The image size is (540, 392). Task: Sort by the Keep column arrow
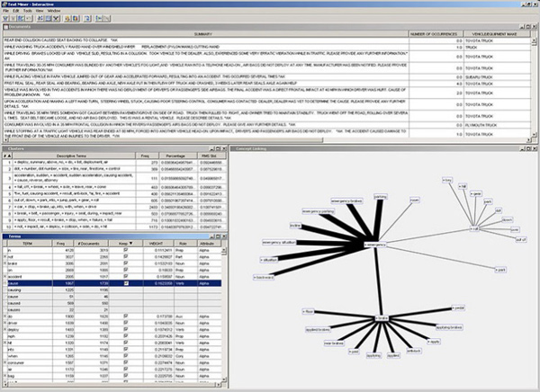point(130,244)
